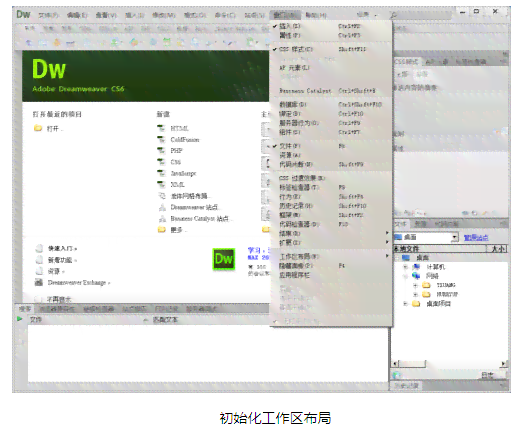Click the 管理站点 link
Screen dimensions: 532x430
(x=476, y=238)
